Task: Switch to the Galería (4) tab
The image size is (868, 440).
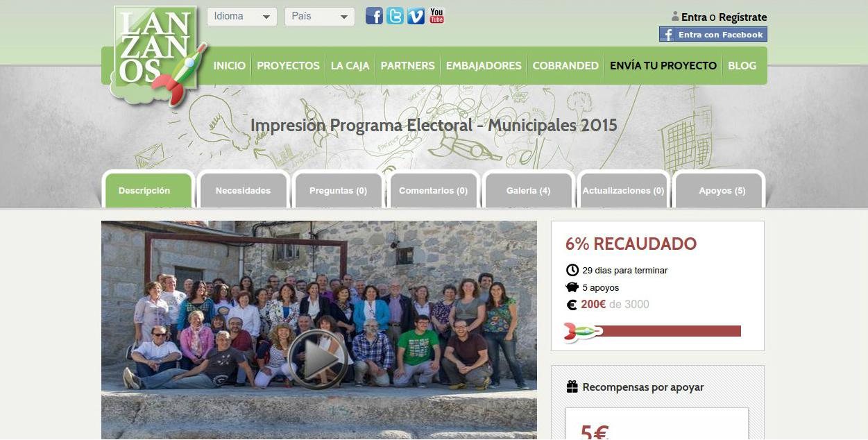Action: tap(528, 190)
